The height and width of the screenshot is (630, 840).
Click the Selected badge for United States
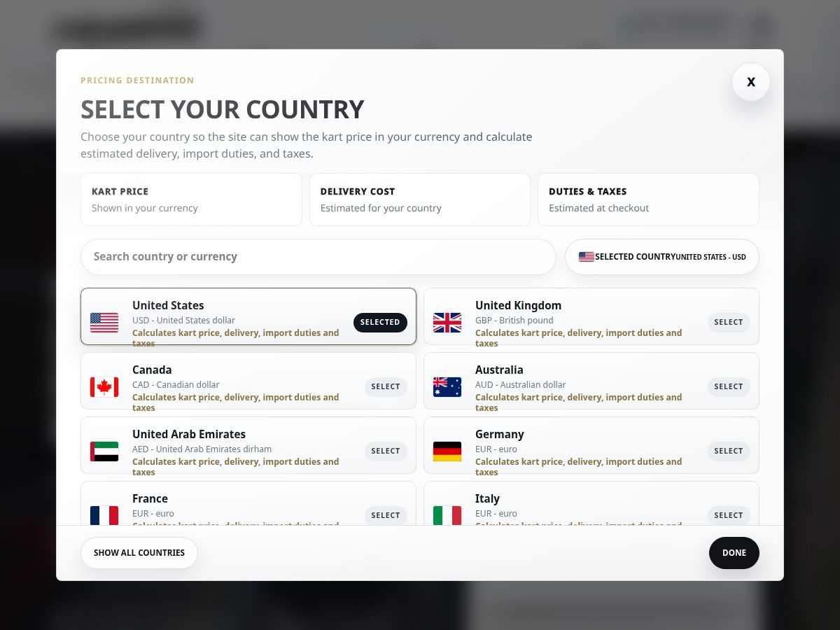(x=380, y=323)
